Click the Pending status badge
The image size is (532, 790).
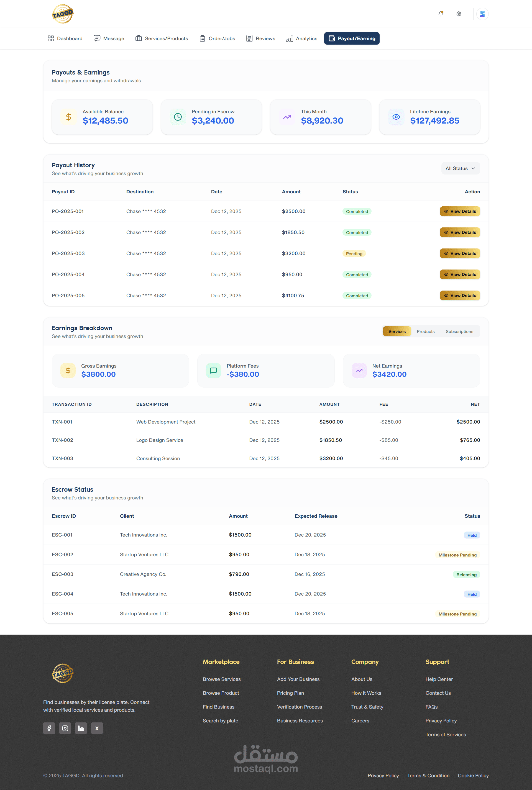click(x=354, y=254)
